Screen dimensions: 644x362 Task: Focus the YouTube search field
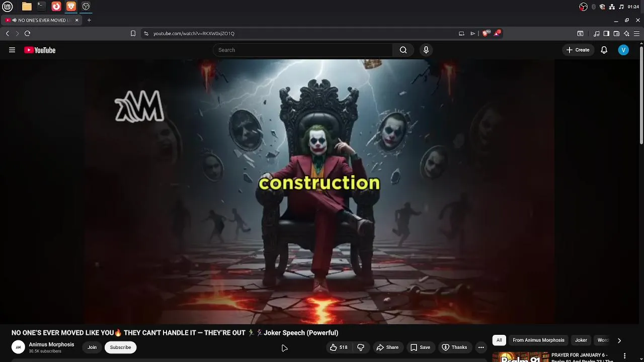coord(302,50)
